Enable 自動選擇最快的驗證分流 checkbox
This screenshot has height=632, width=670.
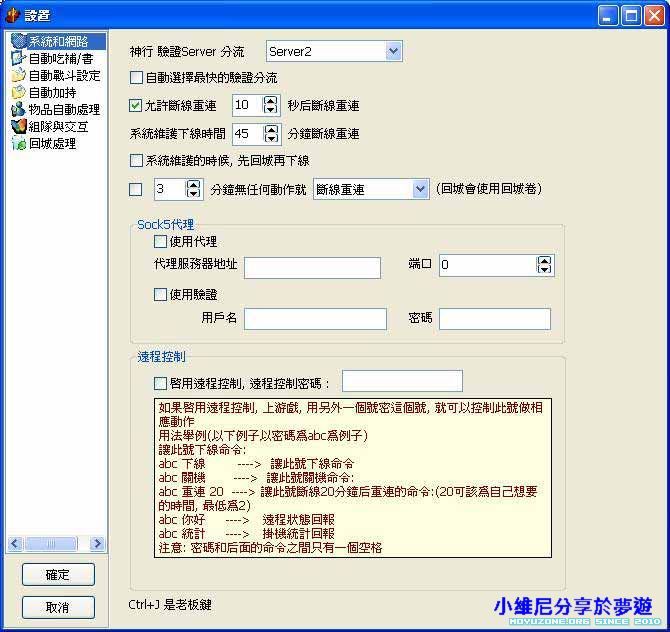tap(137, 77)
